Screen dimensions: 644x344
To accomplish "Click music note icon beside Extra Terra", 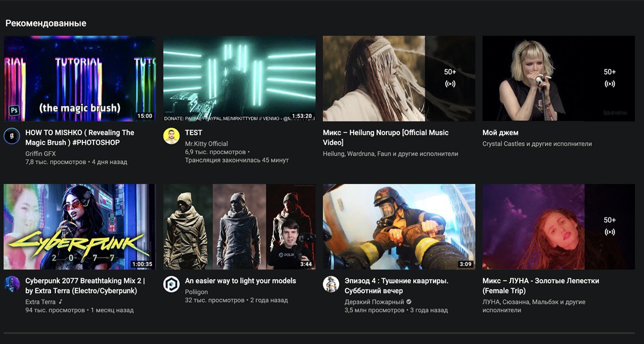I will 60,302.
